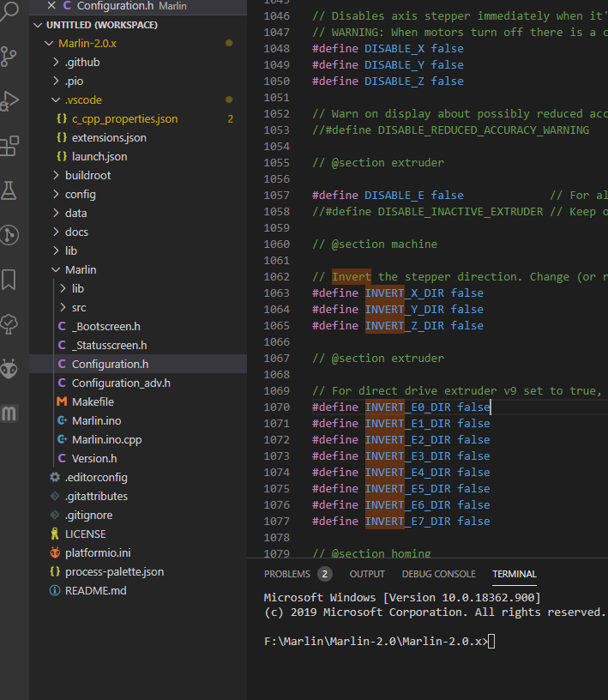This screenshot has width=608, height=700.
Task: Open _Statusscreen.h file
Action: click(110, 345)
